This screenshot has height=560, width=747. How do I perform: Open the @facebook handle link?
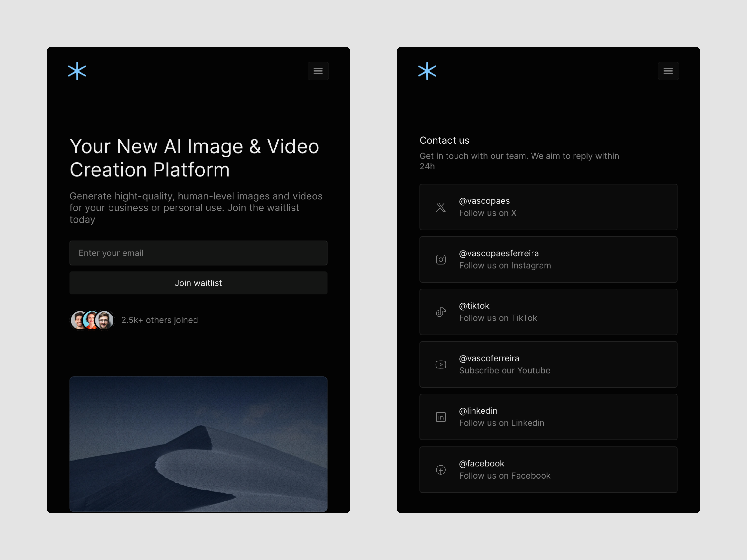click(x=482, y=463)
